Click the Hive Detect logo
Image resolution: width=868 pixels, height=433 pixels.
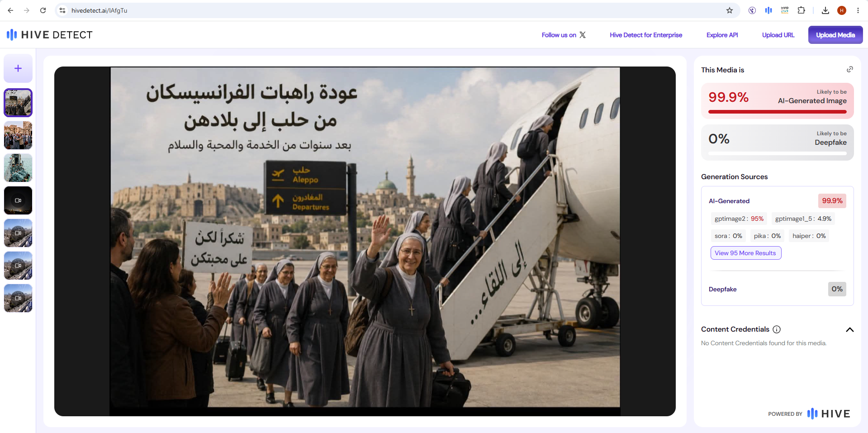click(x=49, y=35)
